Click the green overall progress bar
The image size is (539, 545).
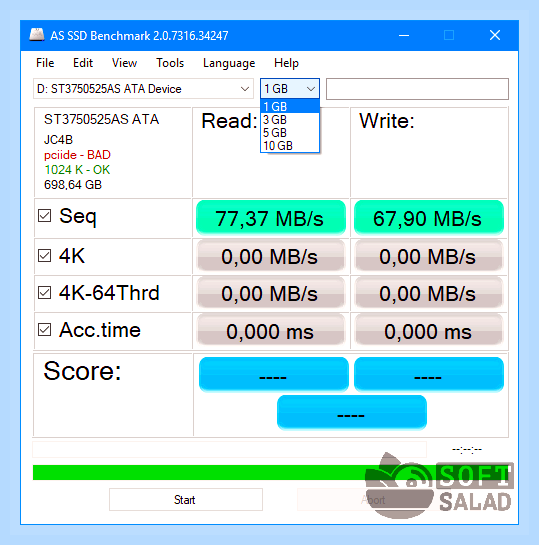point(270,472)
